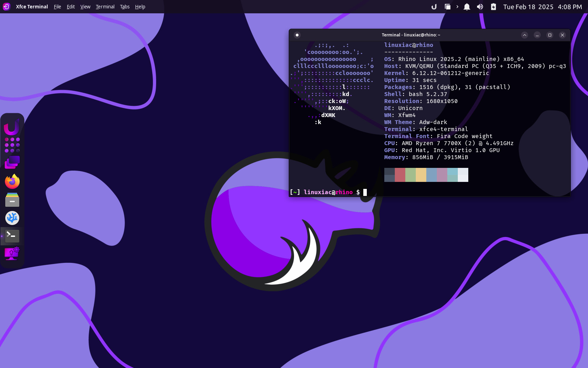
Task: Click the 'linuxiac@rhino' header in neofetch output
Action: (408, 45)
